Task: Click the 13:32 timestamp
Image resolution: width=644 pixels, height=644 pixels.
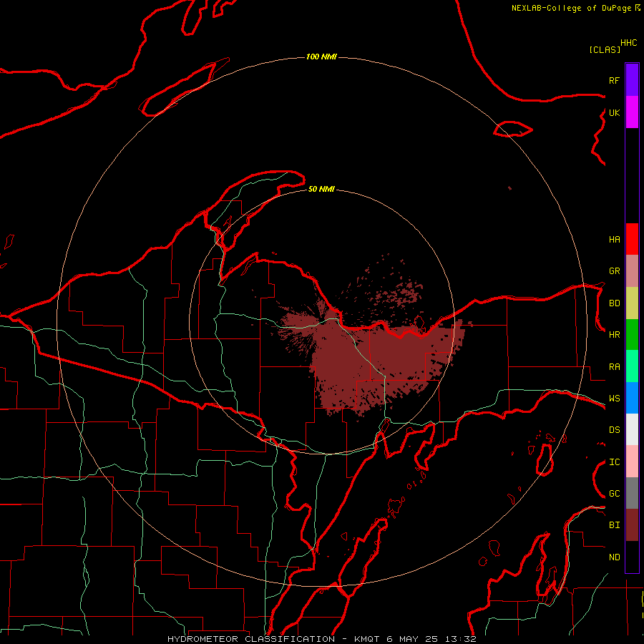Action: 460,639
